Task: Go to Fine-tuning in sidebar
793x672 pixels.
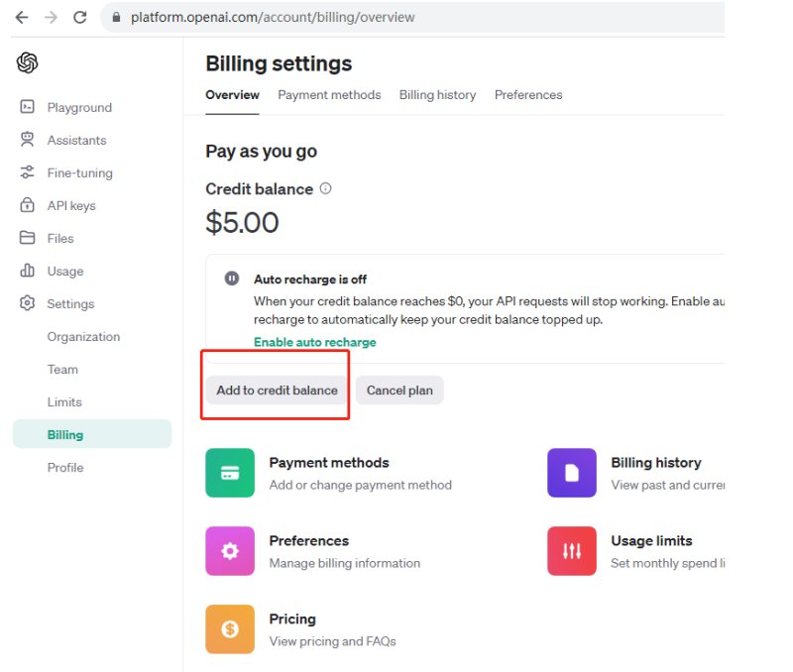Action: pyautogui.click(x=80, y=172)
